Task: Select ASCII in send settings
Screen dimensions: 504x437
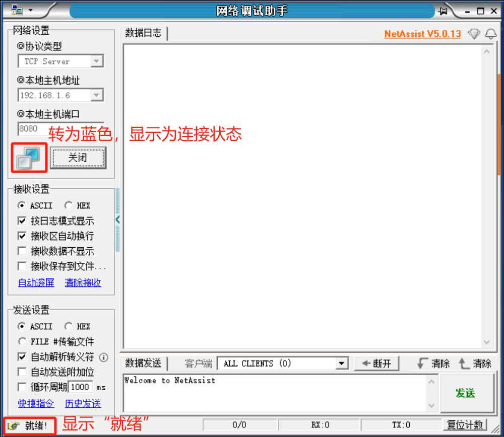Action: click(35, 326)
